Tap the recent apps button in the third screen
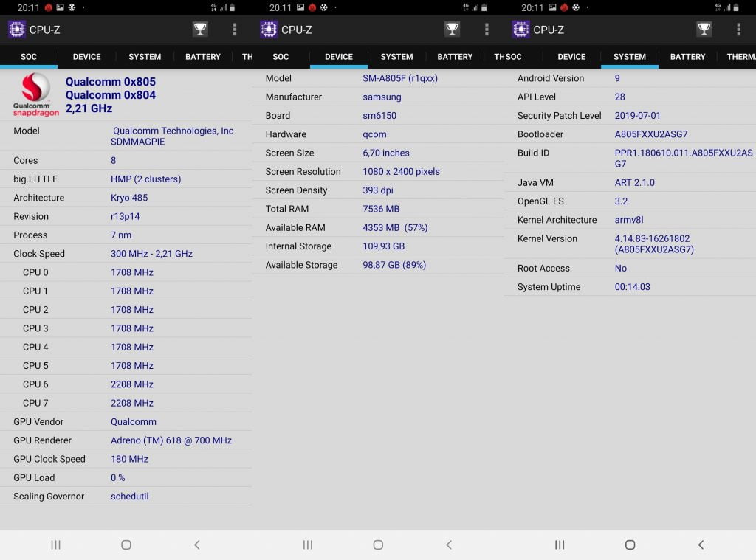Image resolution: width=756 pixels, height=560 pixels. [560, 545]
